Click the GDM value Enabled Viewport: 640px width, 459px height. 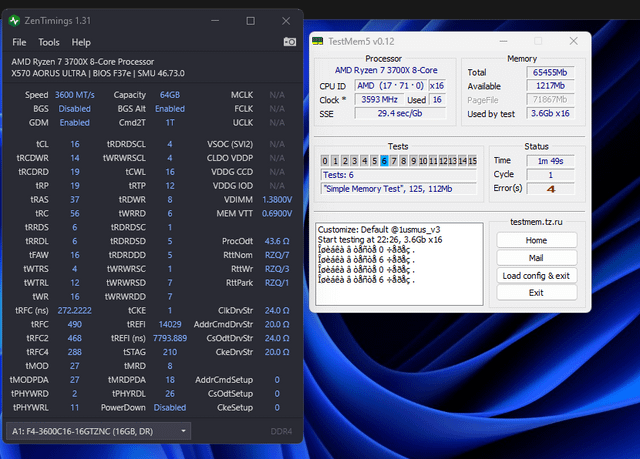[x=75, y=123]
